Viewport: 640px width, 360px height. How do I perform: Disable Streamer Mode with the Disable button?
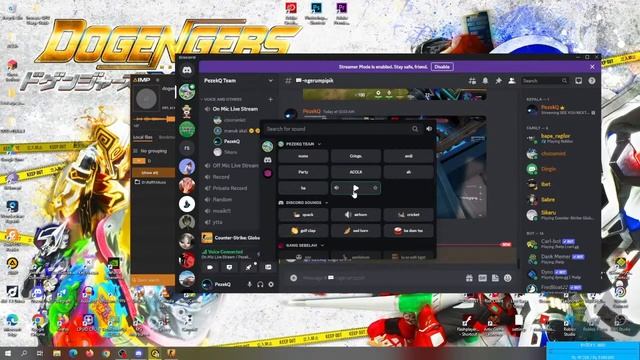point(442,67)
